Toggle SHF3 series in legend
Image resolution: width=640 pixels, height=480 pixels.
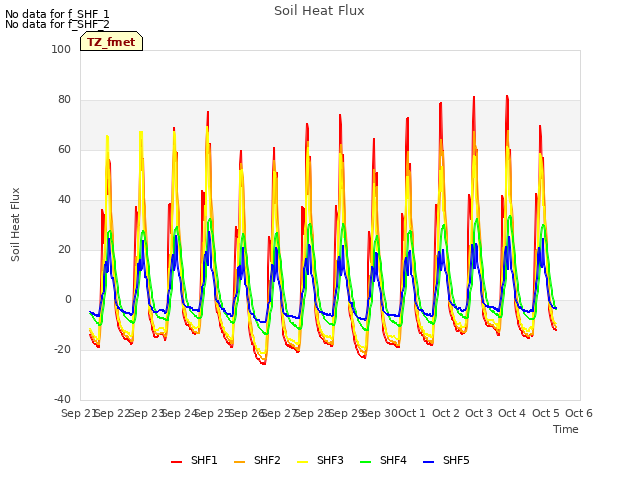click(320, 460)
